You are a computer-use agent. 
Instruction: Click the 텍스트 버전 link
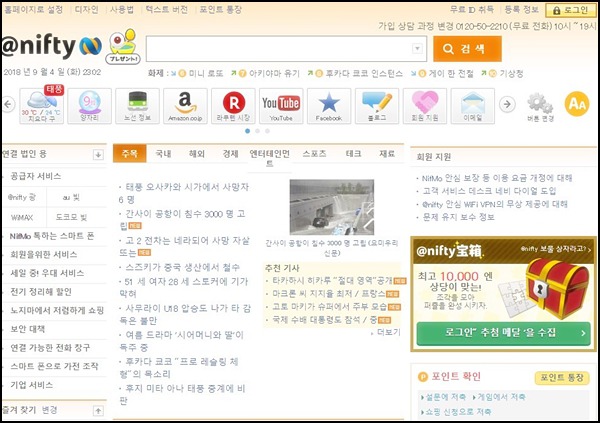pos(167,10)
